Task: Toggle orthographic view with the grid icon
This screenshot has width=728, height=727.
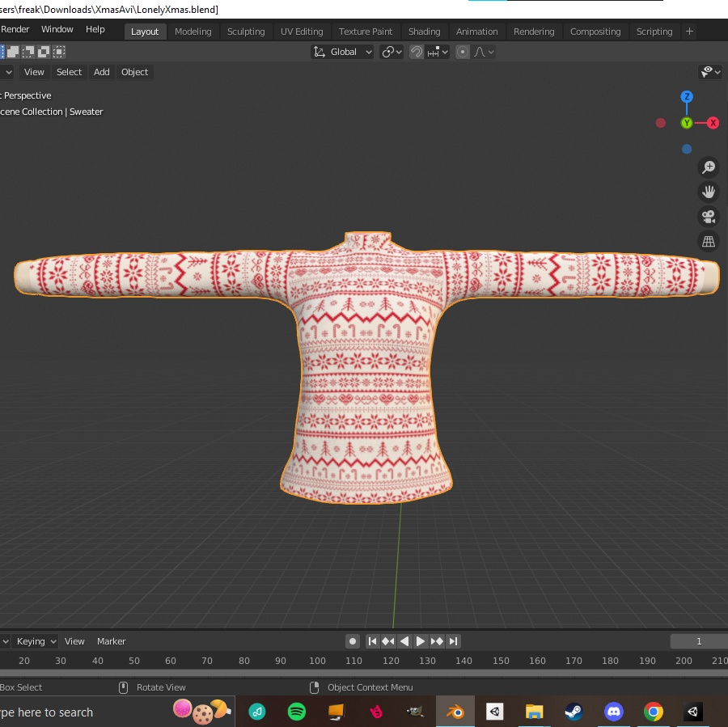Action: pyautogui.click(x=709, y=240)
